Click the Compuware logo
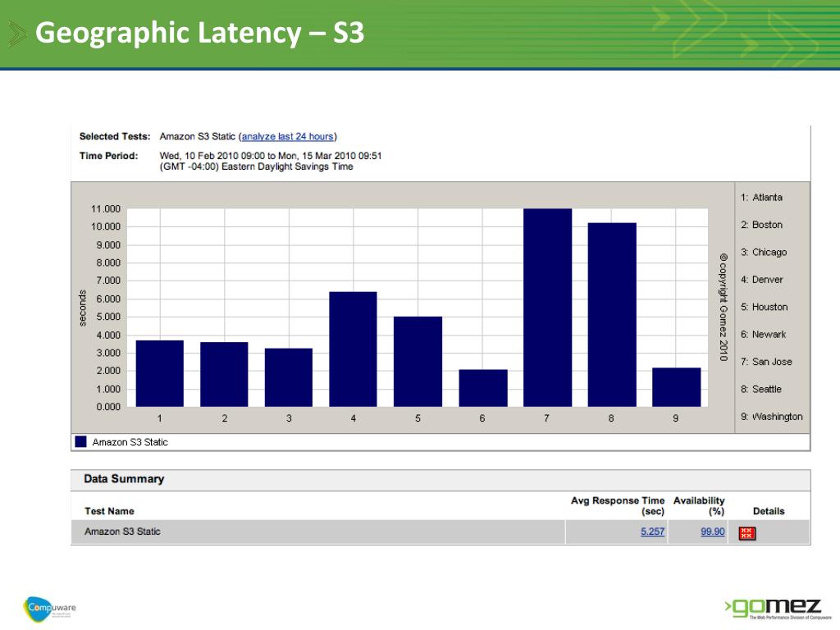This screenshot has width=840, height=630. click(50, 609)
